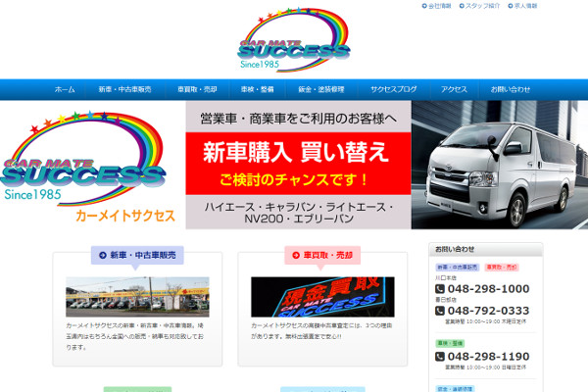Click the circle arrow icon beside 会社情報
This screenshot has width=588, height=392.
(x=424, y=6)
